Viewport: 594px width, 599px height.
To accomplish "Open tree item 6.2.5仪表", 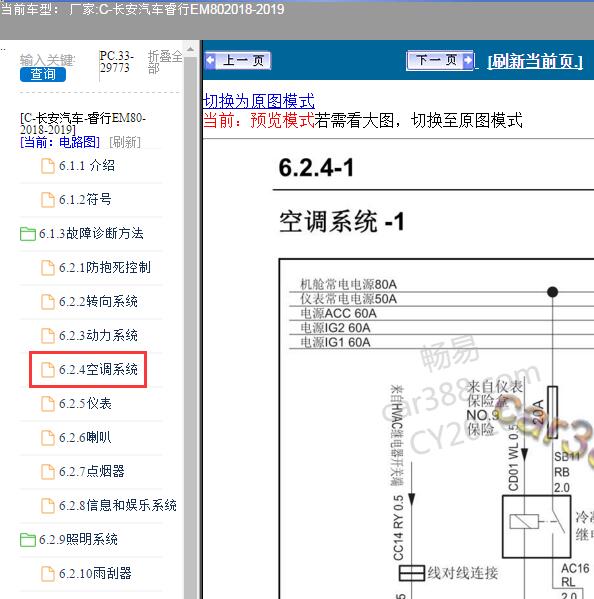I will tap(85, 403).
